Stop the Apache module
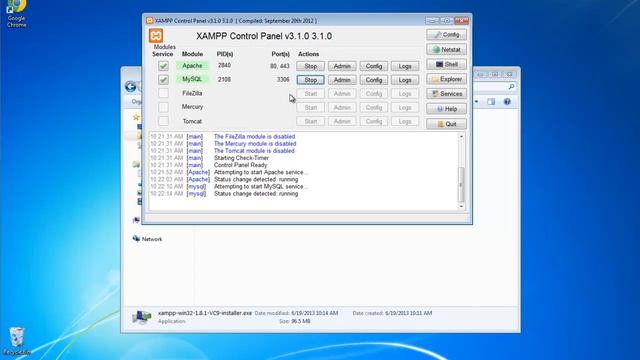 [311, 66]
